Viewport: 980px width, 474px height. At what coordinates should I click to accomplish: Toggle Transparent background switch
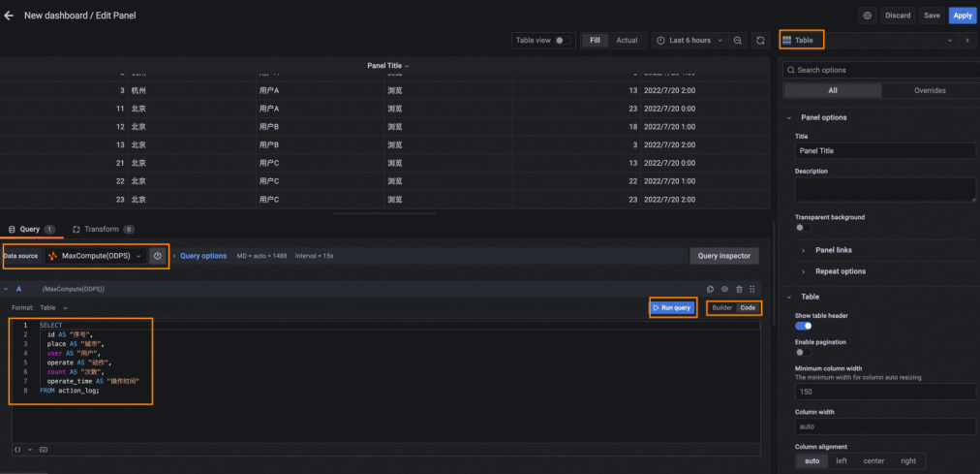(x=803, y=228)
